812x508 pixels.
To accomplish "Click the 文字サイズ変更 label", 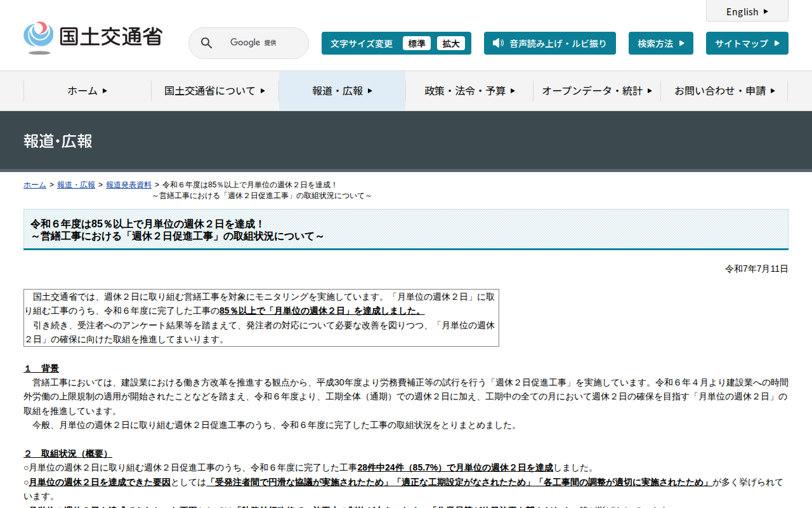I will [362, 44].
